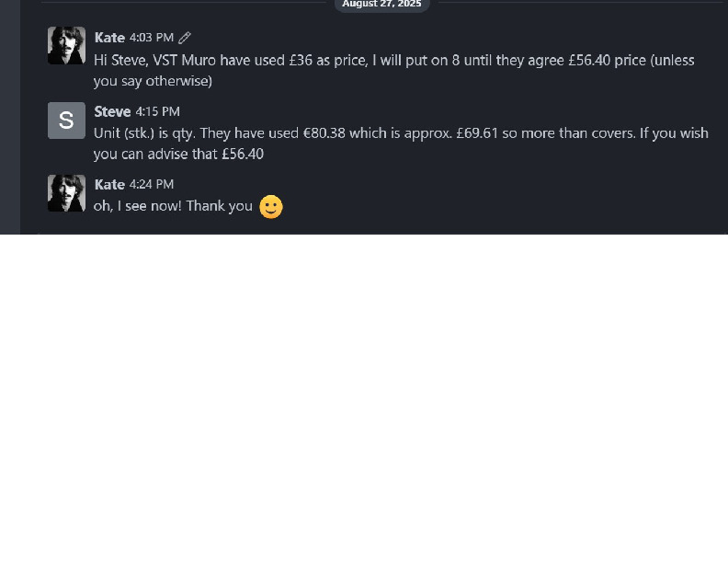Open the August 27, 2025 date divider
The height and width of the screenshot is (563, 728).
[x=381, y=5]
